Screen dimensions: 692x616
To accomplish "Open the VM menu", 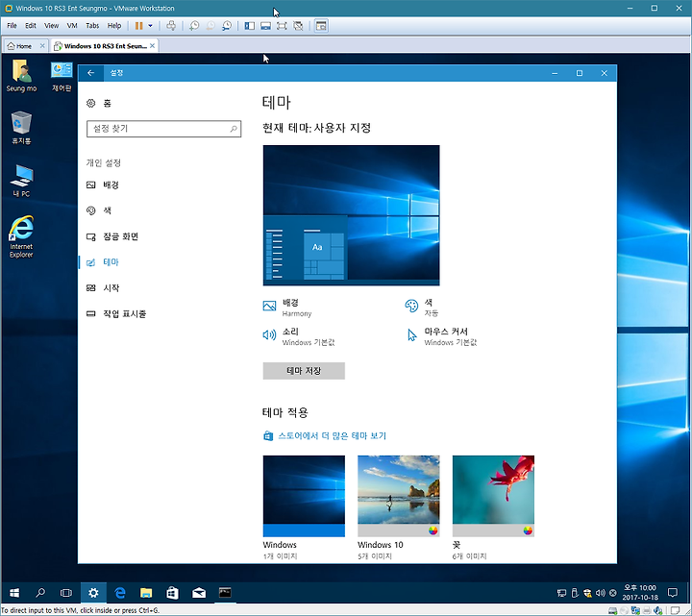I will coord(72,26).
